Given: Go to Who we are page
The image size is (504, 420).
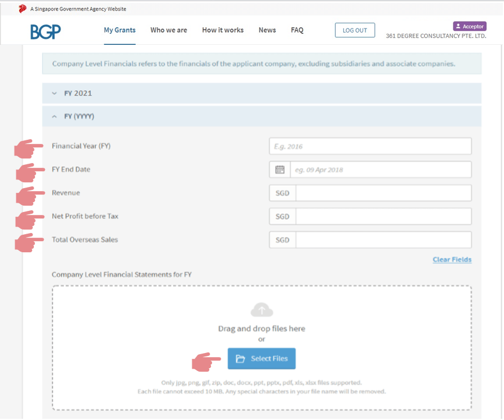Looking at the screenshot, I should pyautogui.click(x=168, y=30).
